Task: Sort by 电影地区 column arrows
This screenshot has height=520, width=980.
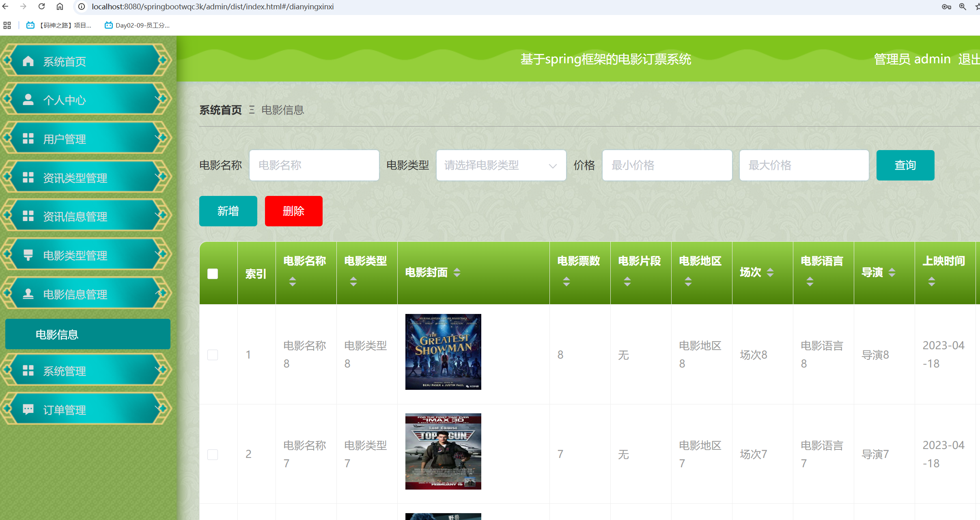Action: tap(688, 281)
